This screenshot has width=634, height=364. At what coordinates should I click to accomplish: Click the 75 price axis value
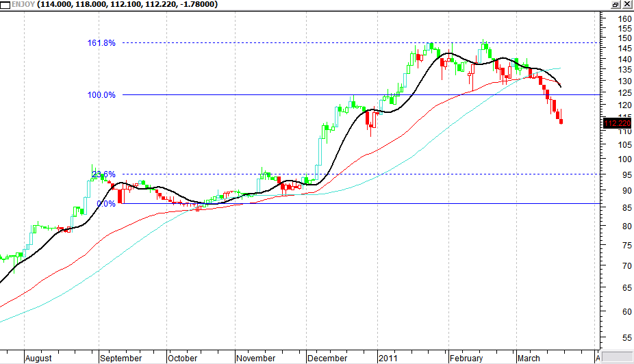(627, 245)
